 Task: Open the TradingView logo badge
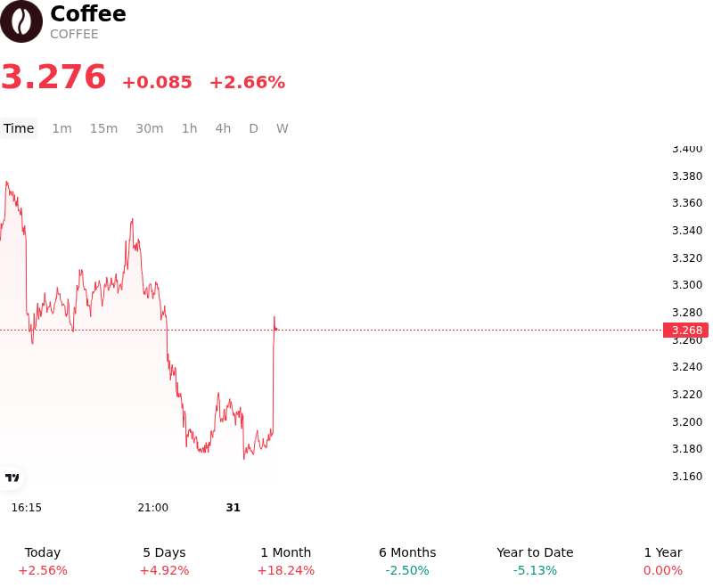coord(12,478)
